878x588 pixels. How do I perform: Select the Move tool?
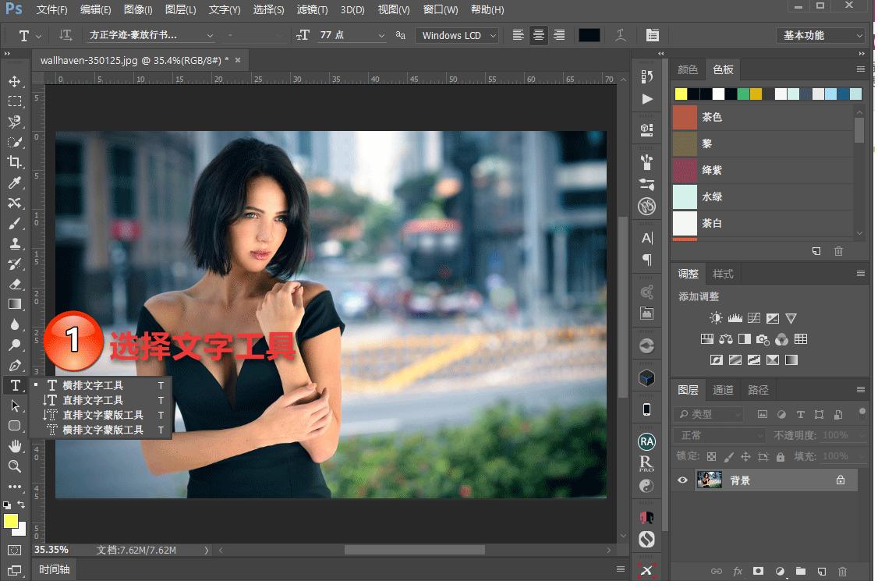click(x=16, y=80)
